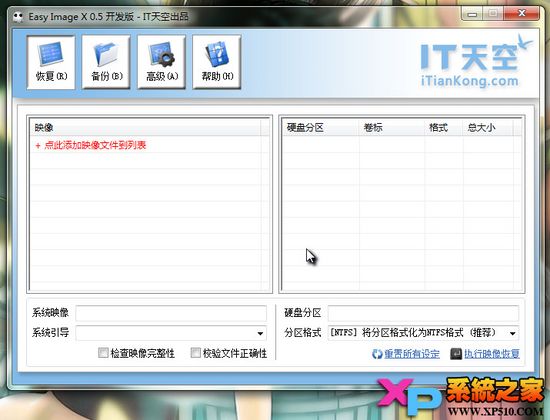Open the 帮助(H) help section
Viewport: 550px width, 420px height.
pyautogui.click(x=217, y=62)
